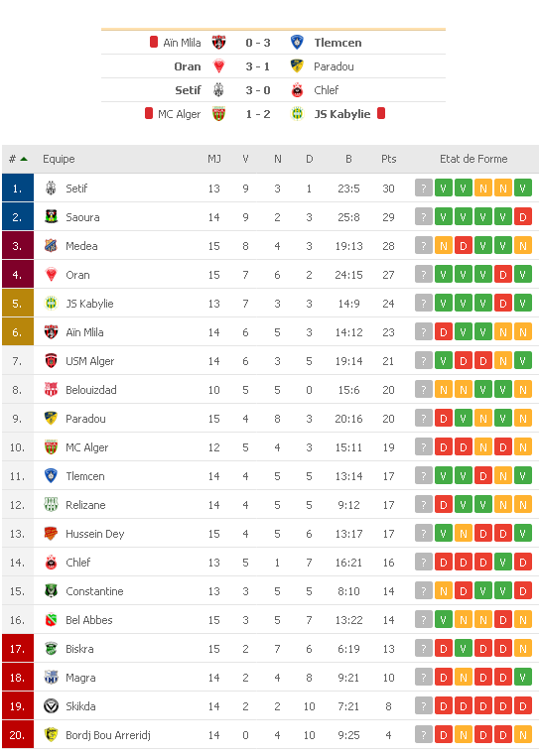Click Magra's green V form badge
This screenshot has height=756, width=540.
pyautogui.click(x=522, y=678)
